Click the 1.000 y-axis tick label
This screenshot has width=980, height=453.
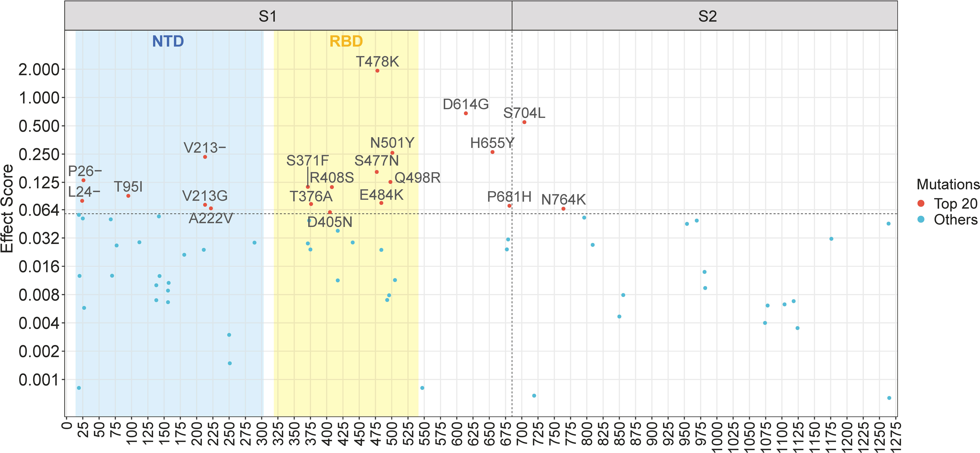pyautogui.click(x=39, y=98)
